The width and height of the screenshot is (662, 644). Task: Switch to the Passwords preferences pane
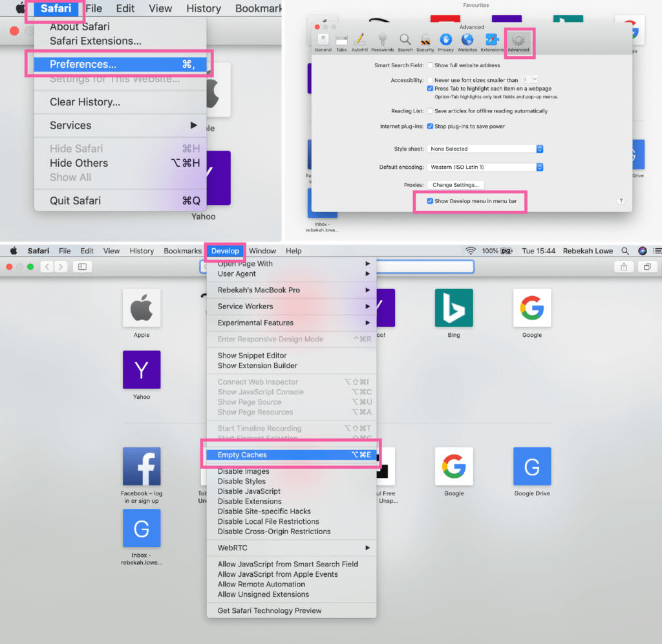tap(382, 41)
